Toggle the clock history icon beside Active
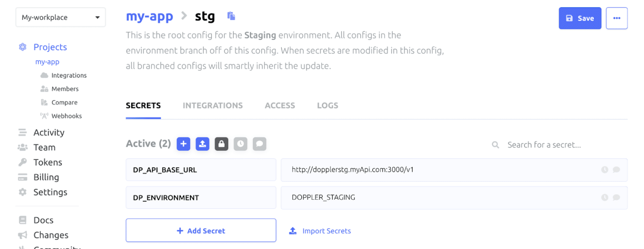The width and height of the screenshot is (644, 249). point(241,144)
